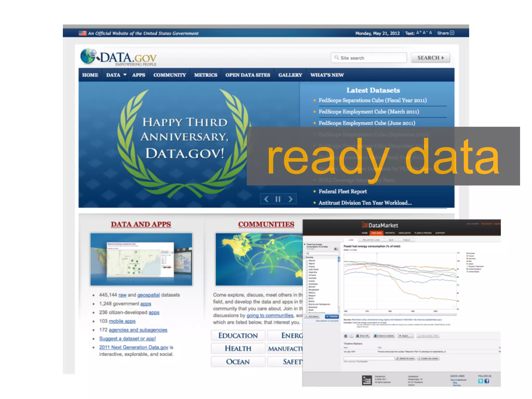The image size is (532, 399).
Task: Open FedScope Separations Cube dataset link
Action: point(373,100)
